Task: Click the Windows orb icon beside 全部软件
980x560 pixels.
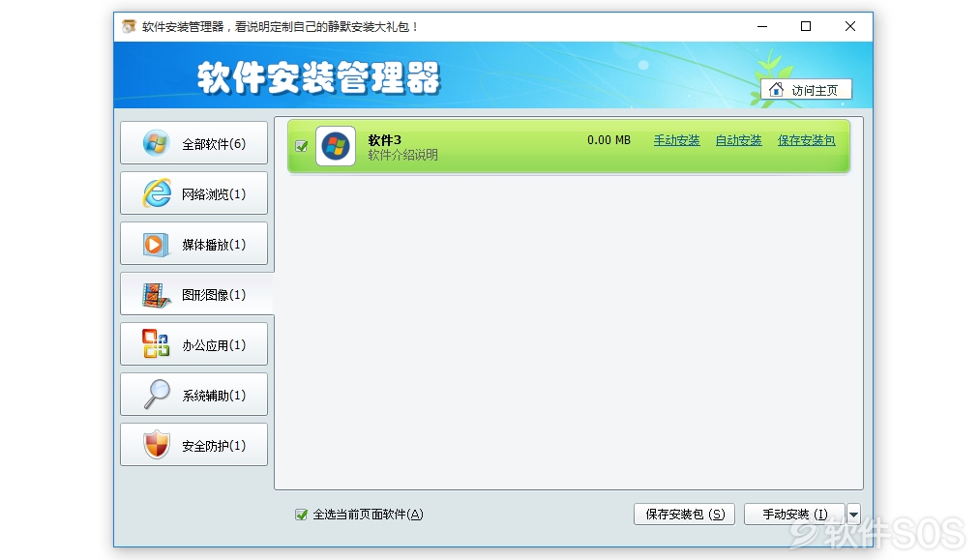Action: click(156, 144)
